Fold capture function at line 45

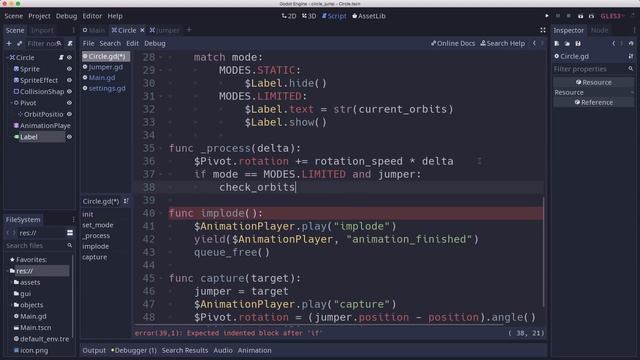161,278
